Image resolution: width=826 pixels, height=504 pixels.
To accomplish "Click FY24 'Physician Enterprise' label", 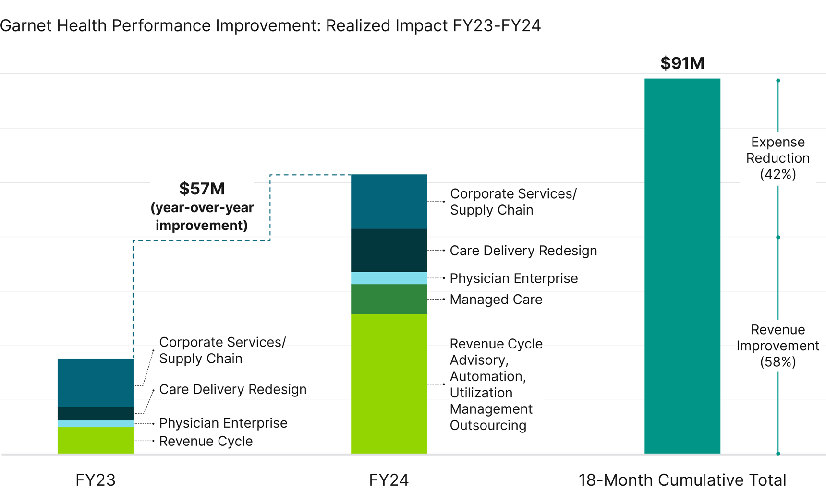I will point(514,278).
